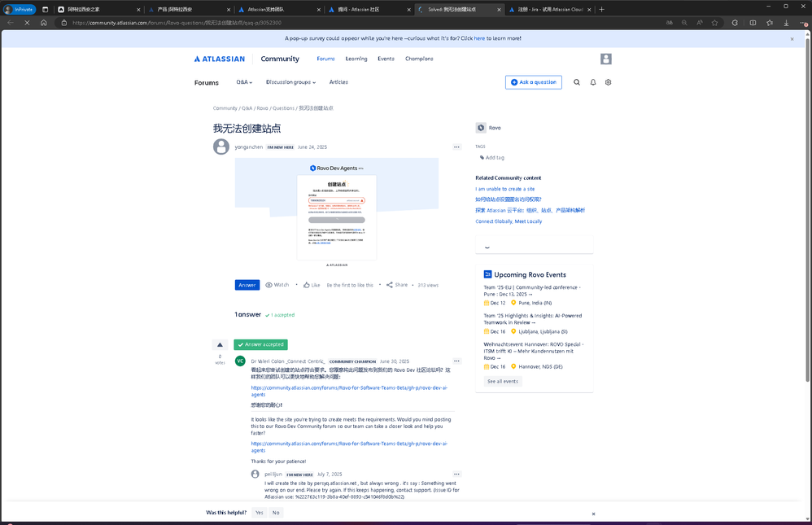The image size is (812, 525).
Task: Open browser tab actions menu icon
Action: pyautogui.click(x=45, y=9)
